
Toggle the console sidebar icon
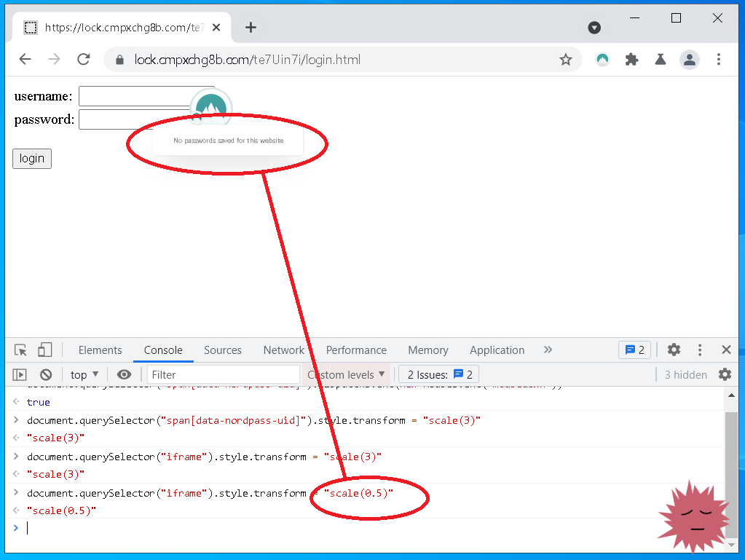20,375
